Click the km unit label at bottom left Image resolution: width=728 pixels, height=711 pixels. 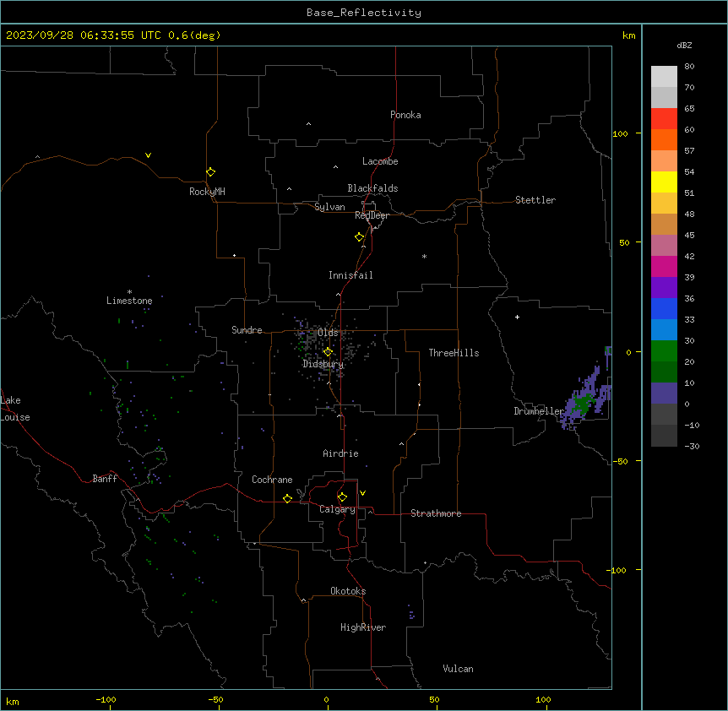point(13,701)
